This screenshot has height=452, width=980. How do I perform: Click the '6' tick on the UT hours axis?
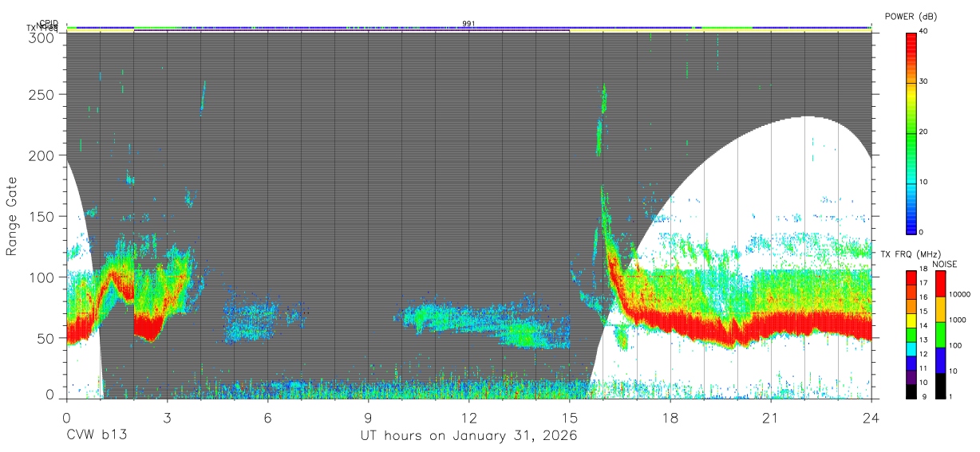[x=267, y=417]
